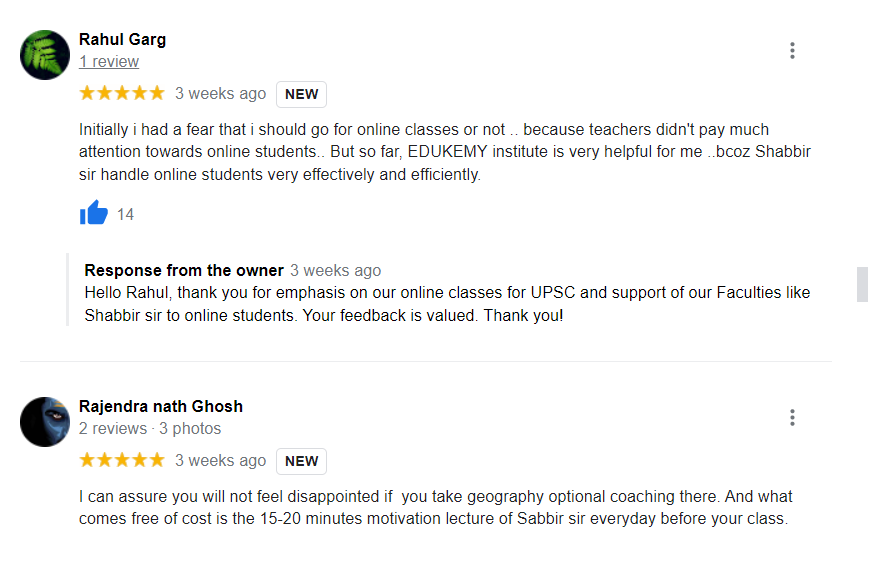The height and width of the screenshot is (566, 887).
Task: Click the NEW badge on Rajendra's review
Action: (x=302, y=461)
